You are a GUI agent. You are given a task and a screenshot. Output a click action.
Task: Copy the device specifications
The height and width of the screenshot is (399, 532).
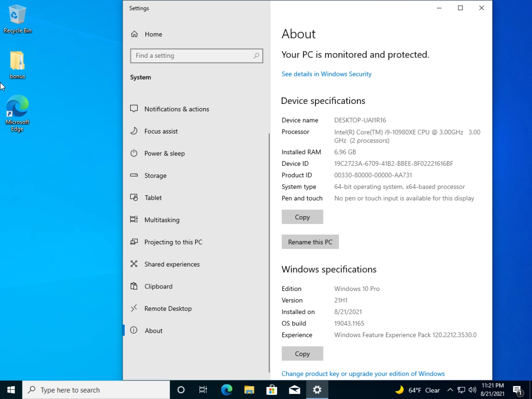[302, 217]
